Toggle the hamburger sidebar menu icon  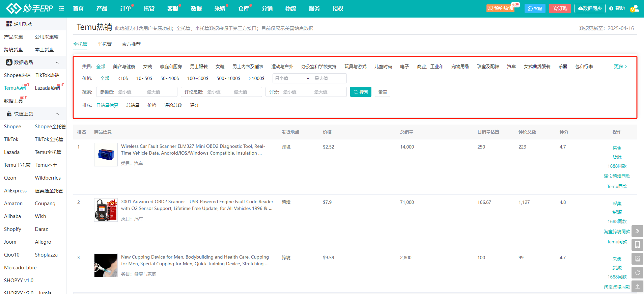pyautogui.click(x=61, y=8)
